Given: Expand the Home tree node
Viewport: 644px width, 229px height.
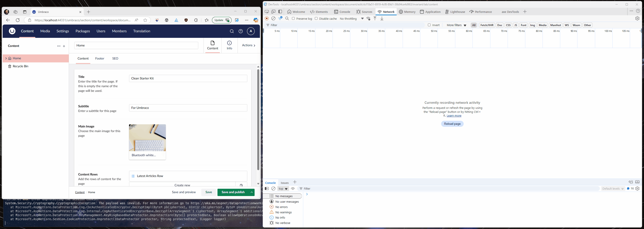Looking at the screenshot, I should (6, 58).
